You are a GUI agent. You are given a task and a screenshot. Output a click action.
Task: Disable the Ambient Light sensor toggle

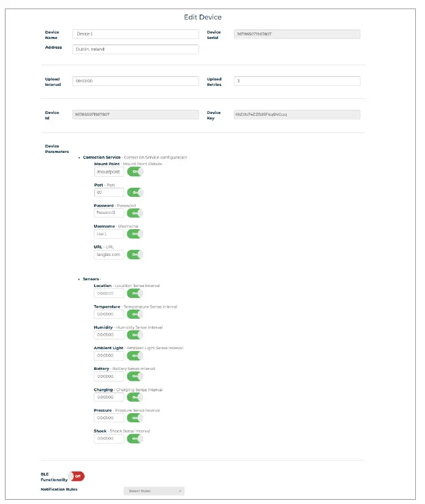pos(135,355)
